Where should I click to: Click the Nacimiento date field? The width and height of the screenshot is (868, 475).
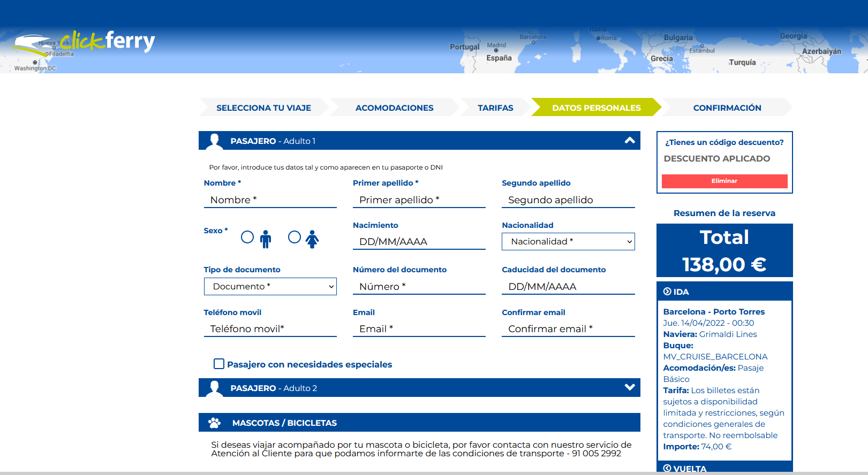coord(419,242)
